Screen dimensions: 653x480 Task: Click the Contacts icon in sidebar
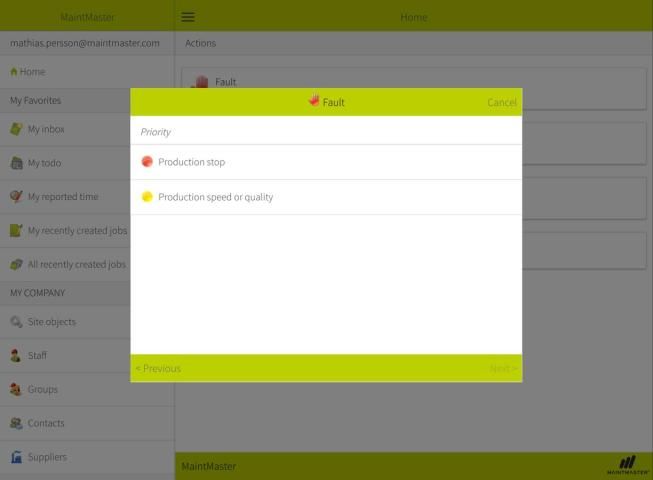point(16,423)
